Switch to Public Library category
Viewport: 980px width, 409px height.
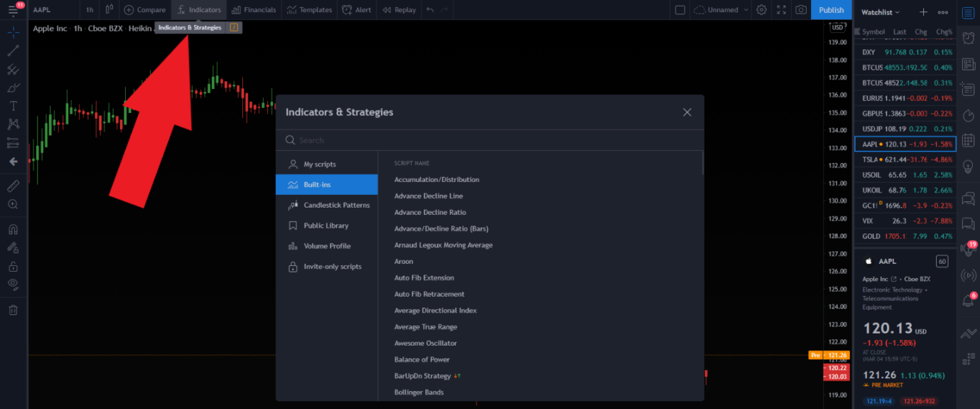pos(325,225)
